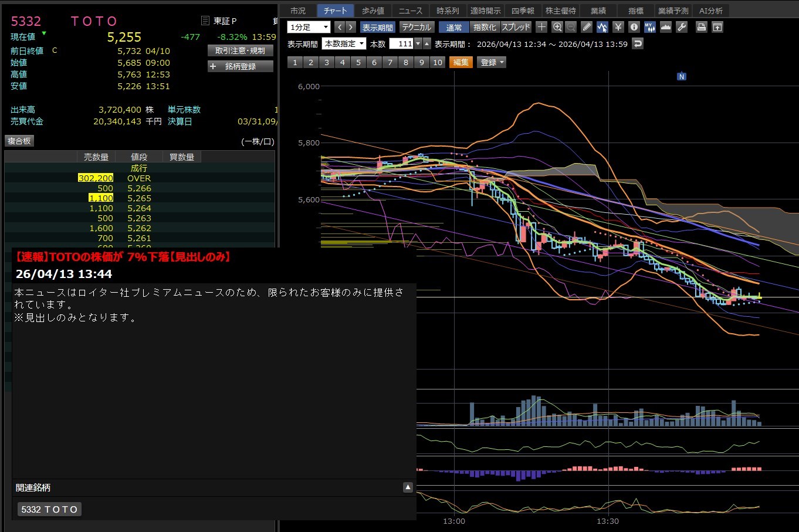Collapse the 関連銘柄 section arrow
Screen dimensions: 799x532
pyautogui.click(x=408, y=487)
